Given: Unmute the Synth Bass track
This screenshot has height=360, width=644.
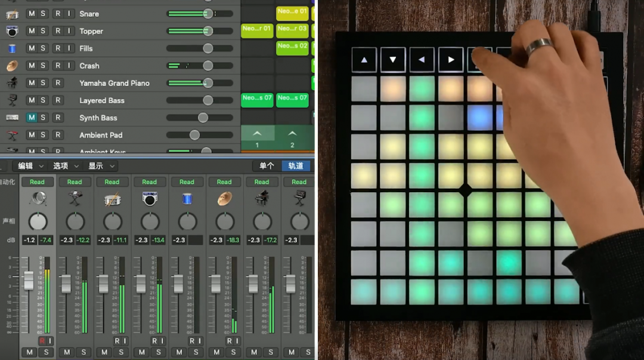Looking at the screenshot, I should 32,118.
